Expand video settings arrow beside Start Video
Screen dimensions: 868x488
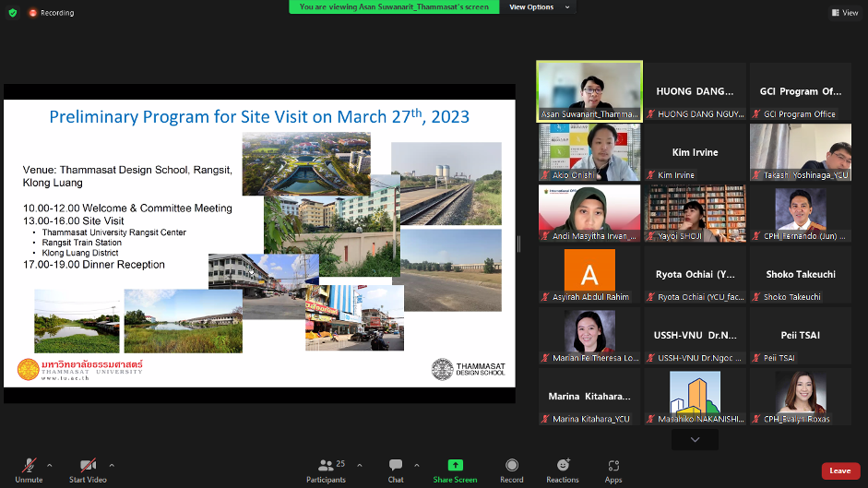pyautogui.click(x=112, y=465)
